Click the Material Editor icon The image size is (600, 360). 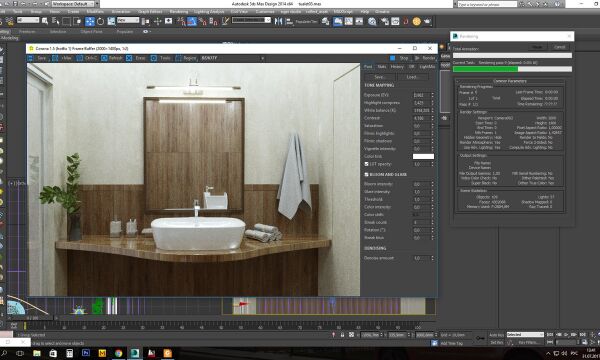[372, 21]
